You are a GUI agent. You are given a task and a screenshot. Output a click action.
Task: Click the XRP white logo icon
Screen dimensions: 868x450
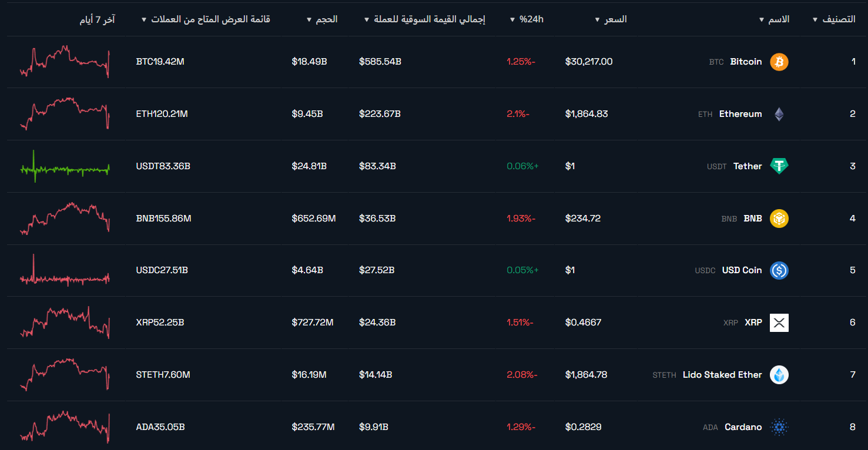pyautogui.click(x=779, y=323)
